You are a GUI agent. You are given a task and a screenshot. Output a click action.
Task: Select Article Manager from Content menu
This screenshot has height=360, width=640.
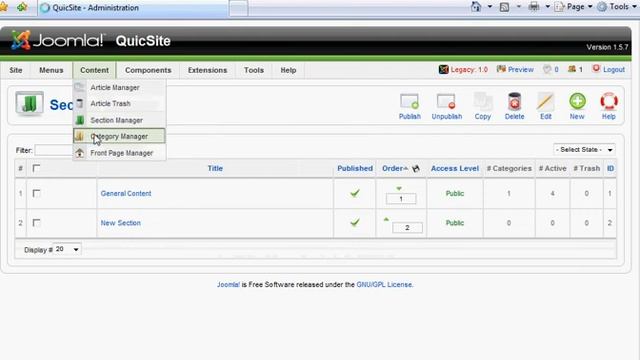click(120, 87)
